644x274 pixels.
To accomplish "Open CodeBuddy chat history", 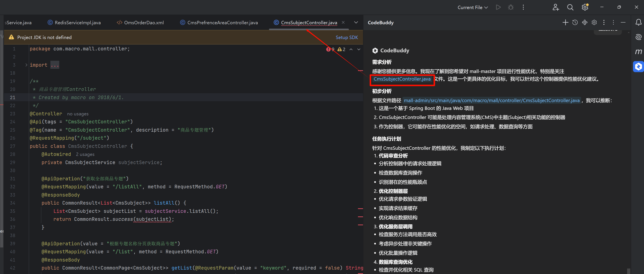I will (575, 23).
